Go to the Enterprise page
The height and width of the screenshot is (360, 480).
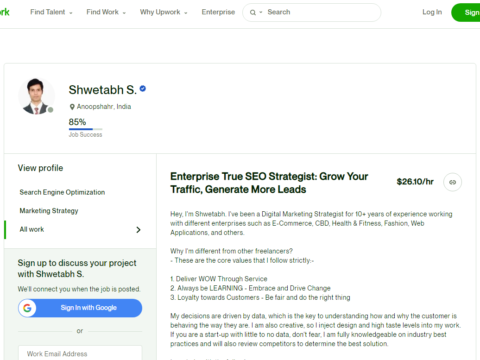[218, 12]
